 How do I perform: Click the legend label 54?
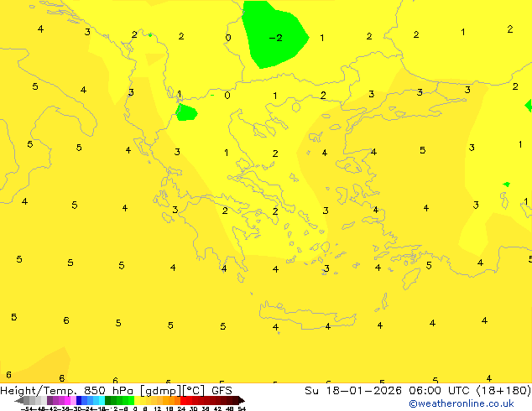(242, 409)
